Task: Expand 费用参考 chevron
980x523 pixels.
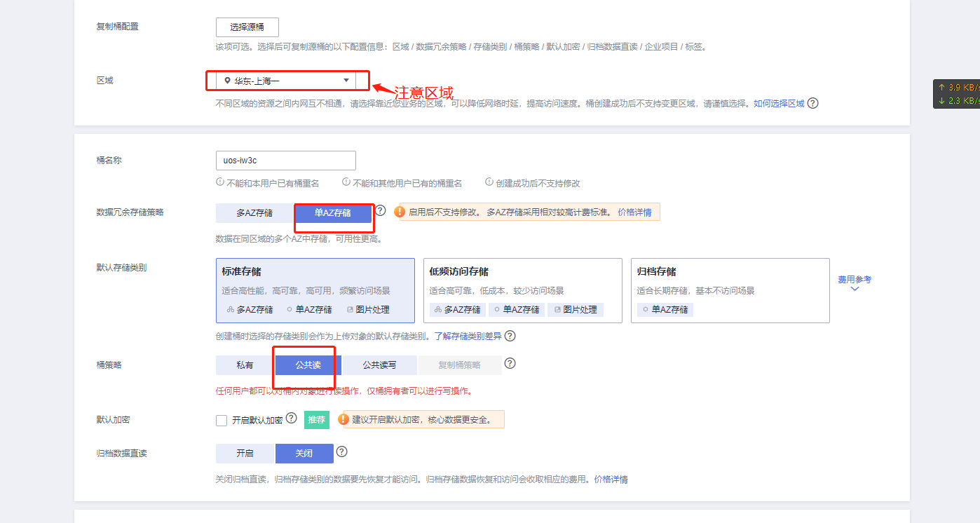Action: tap(855, 289)
